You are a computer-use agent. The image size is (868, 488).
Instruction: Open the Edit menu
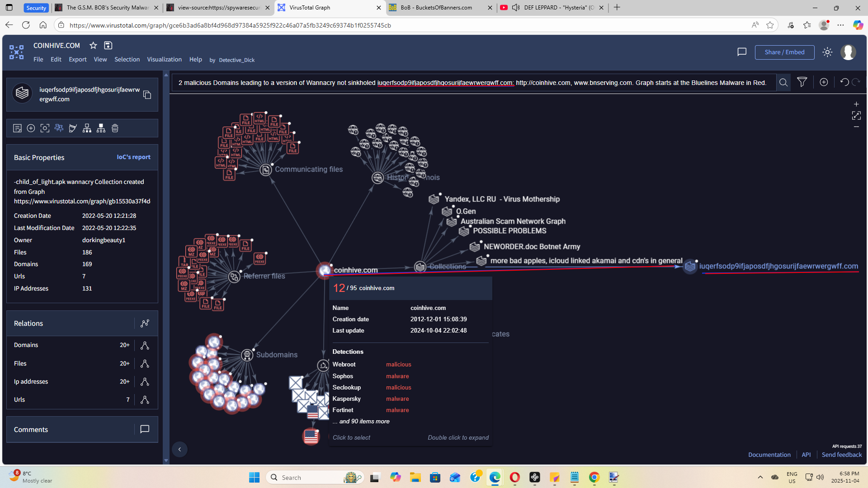(56, 59)
